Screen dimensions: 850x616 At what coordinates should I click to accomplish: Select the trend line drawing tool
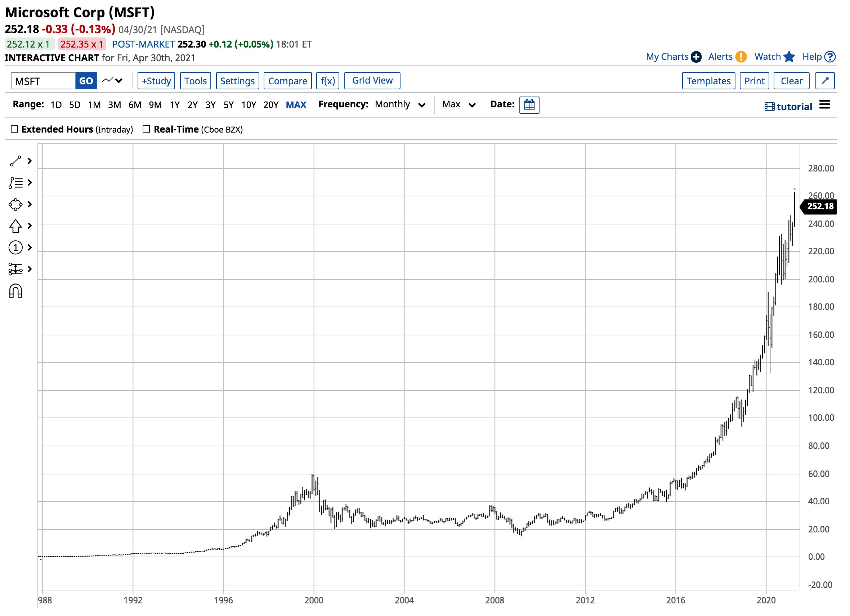point(15,162)
